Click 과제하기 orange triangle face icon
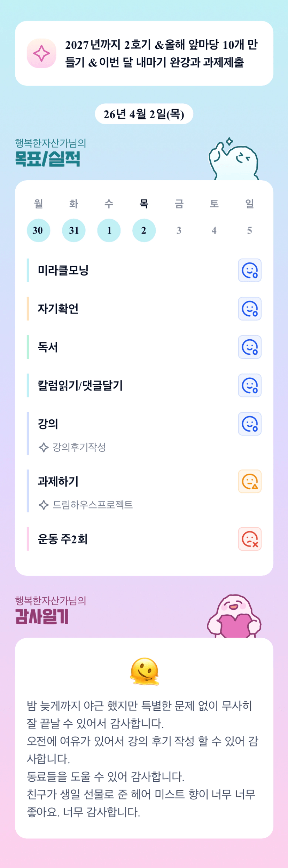The image size is (288, 868). (x=249, y=481)
